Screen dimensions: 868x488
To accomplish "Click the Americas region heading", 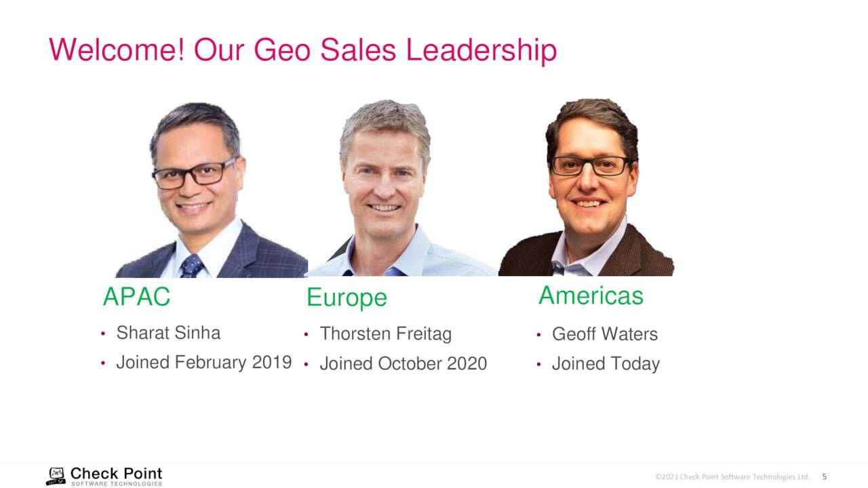I will [591, 296].
